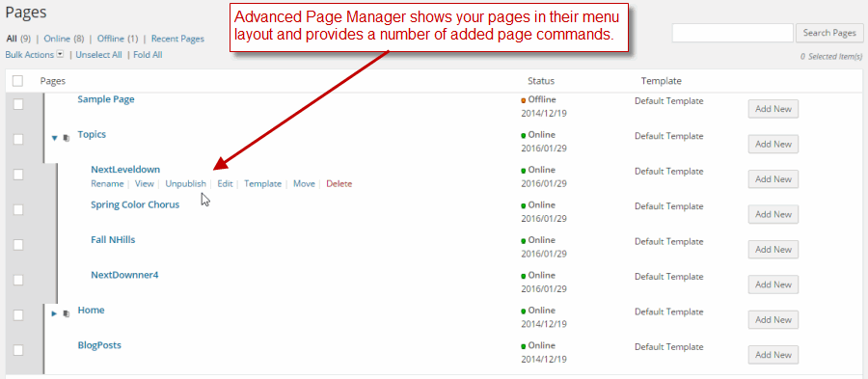Collapse the Topics page tree arrow

click(54, 138)
